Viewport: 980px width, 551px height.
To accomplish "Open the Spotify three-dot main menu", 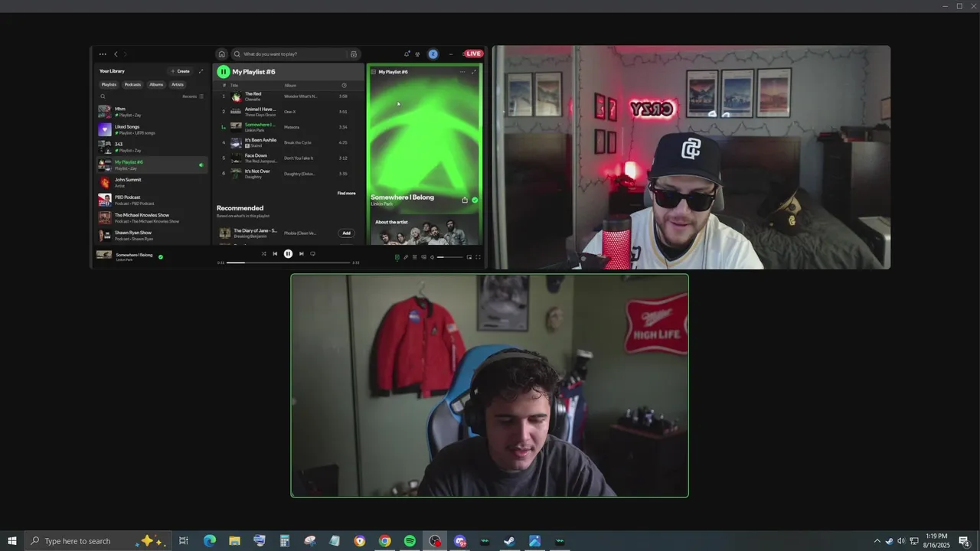I will (103, 54).
